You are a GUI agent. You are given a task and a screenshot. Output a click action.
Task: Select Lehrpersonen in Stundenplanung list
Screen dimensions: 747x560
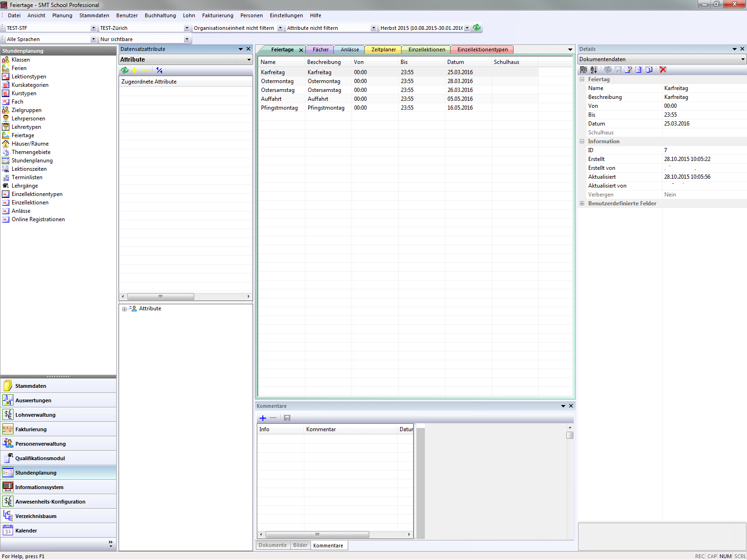(28, 119)
